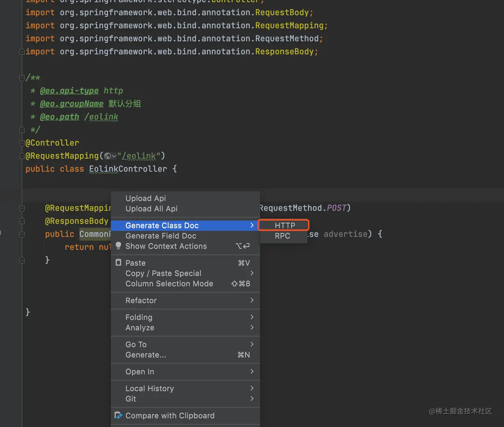Enable Column Selection Mode from the menu

coord(185,284)
